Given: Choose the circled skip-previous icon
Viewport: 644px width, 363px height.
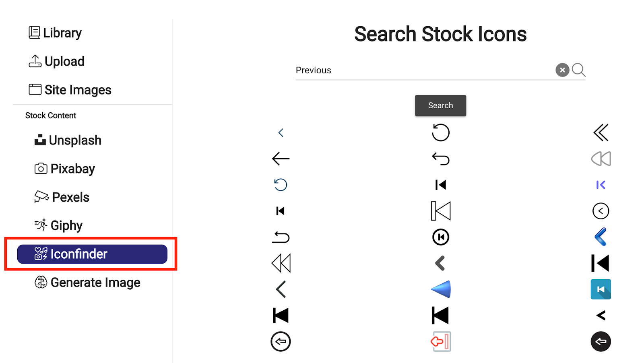Looking at the screenshot, I should tap(441, 237).
